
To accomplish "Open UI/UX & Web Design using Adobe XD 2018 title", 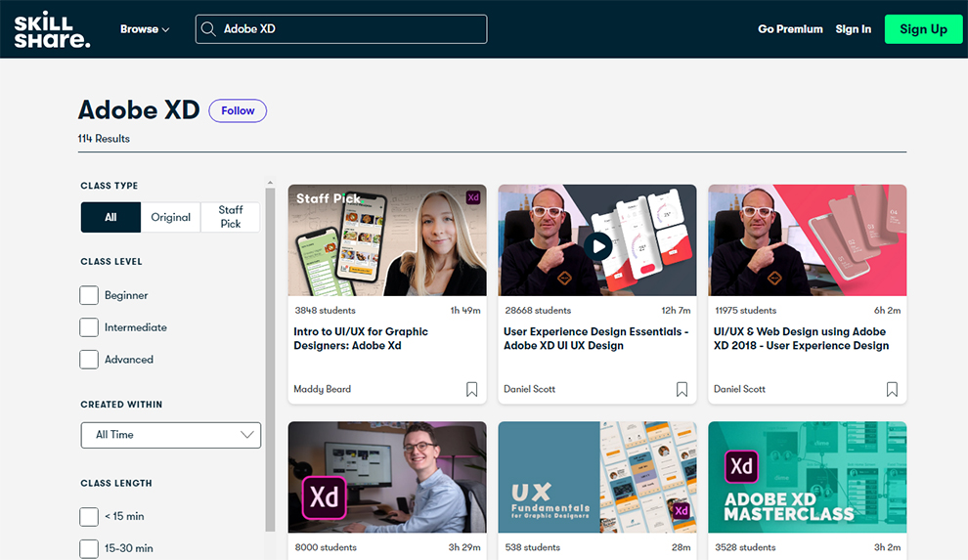I will (x=802, y=338).
